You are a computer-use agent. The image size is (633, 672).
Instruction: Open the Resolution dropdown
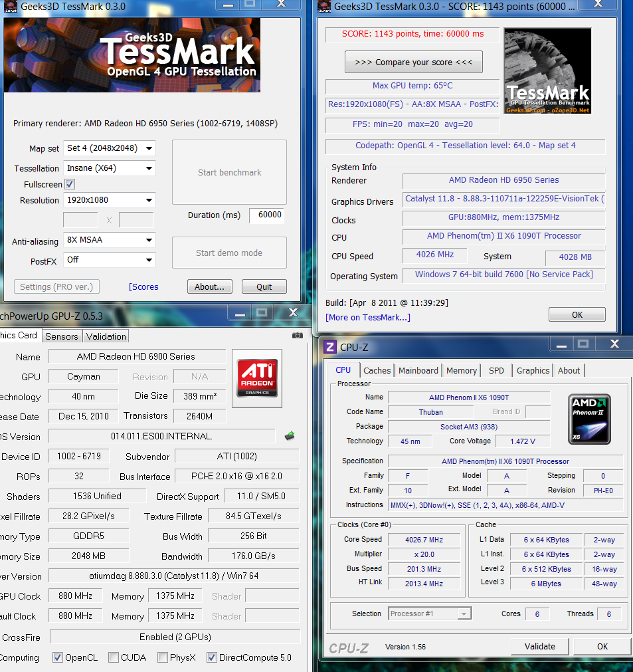[x=109, y=200]
